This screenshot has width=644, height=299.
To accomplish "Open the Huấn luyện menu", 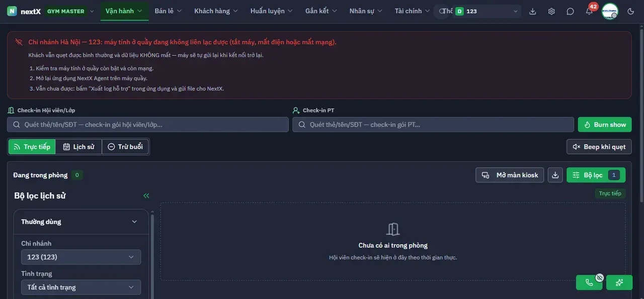I will click(272, 11).
